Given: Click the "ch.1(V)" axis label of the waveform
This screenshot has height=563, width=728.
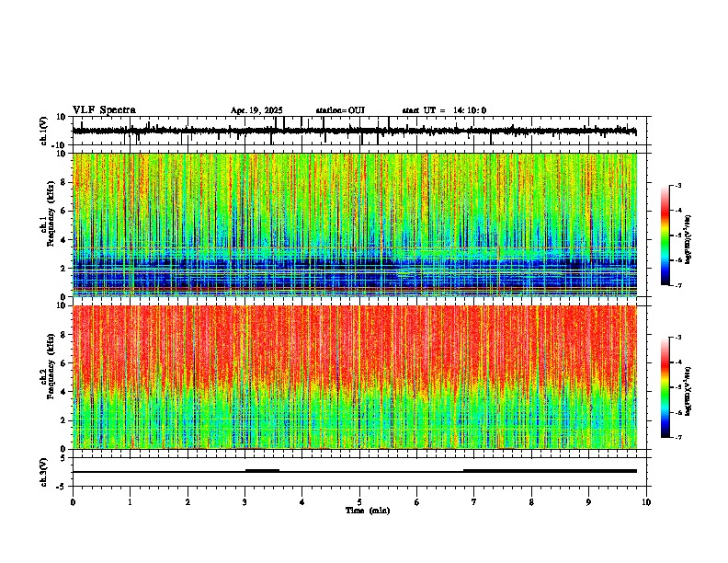Looking at the screenshot, I should [x=44, y=131].
